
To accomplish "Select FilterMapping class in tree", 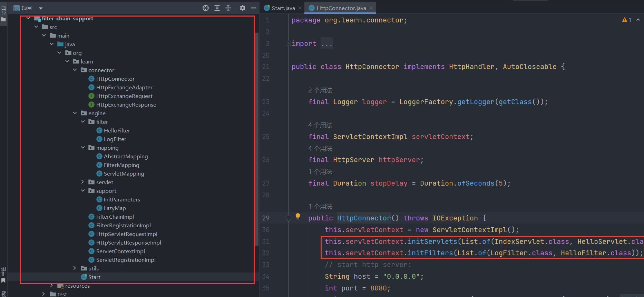I will coord(121,165).
